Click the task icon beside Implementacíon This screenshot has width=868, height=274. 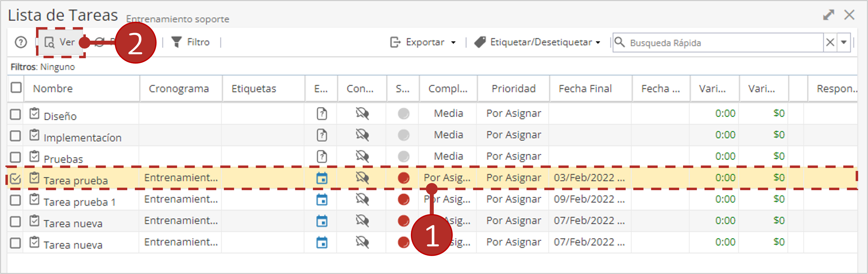(x=34, y=135)
